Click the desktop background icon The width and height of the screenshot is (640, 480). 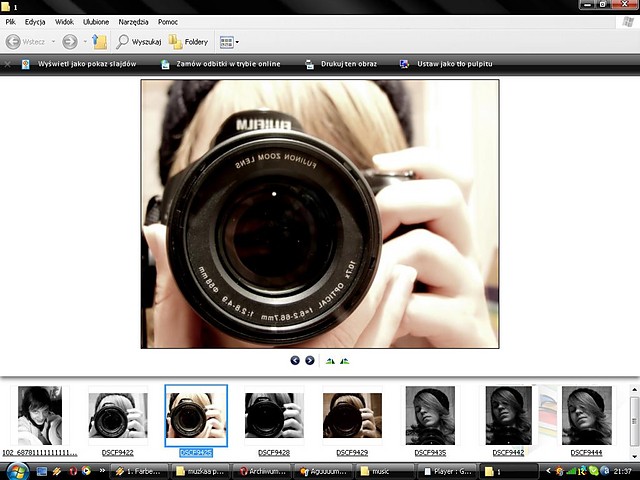404,64
